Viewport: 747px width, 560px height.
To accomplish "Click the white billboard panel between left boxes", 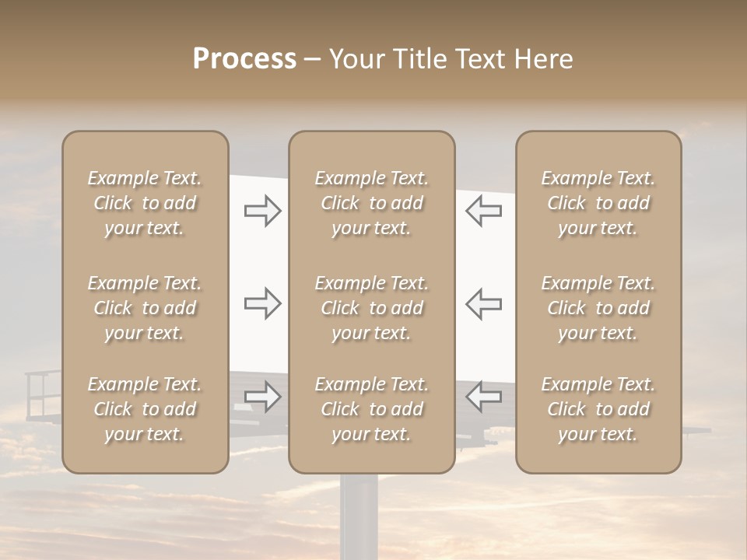I will click(x=258, y=257).
